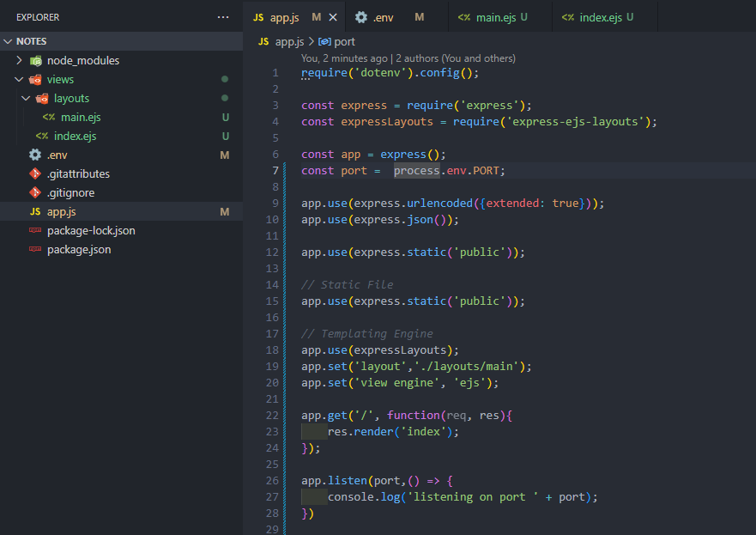756x535 pixels.
Task: Expand the node_modules folder
Action: (21, 61)
